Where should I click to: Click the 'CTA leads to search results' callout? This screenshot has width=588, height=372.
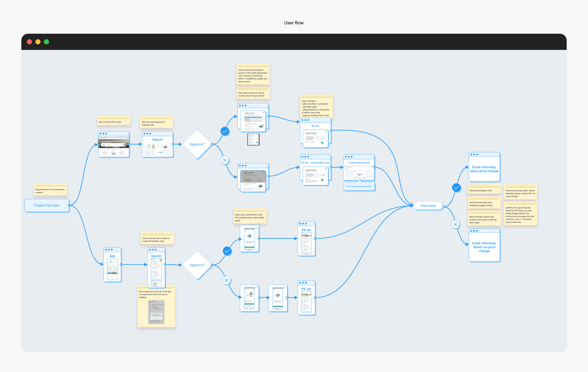coord(359,186)
